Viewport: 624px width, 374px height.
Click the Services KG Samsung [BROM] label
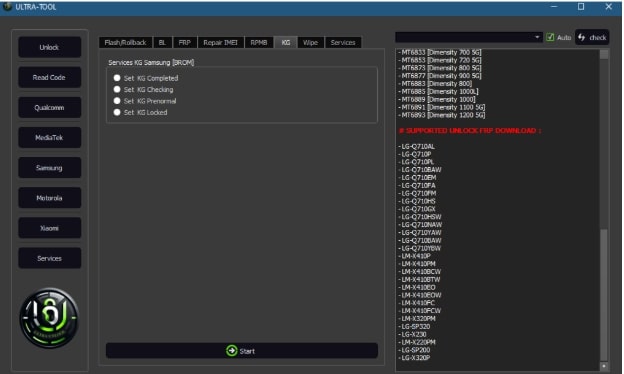click(151, 62)
